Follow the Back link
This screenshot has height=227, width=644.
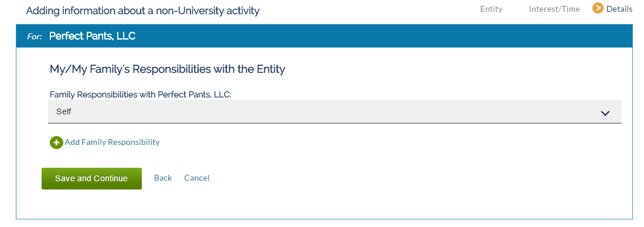point(163,178)
